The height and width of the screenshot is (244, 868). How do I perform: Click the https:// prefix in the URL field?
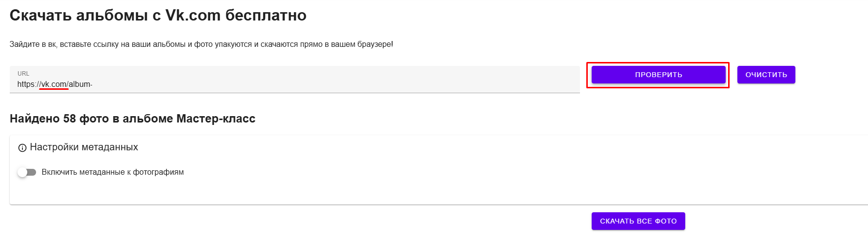point(29,84)
